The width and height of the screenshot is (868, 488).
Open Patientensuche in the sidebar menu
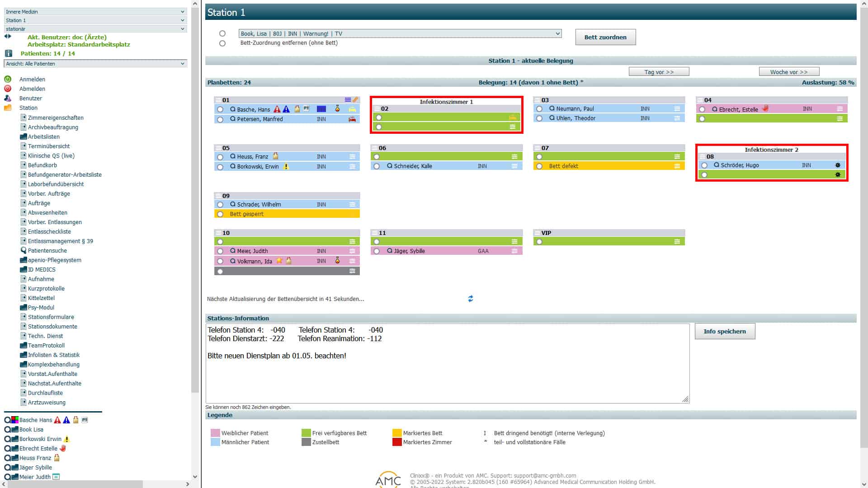pyautogui.click(x=47, y=250)
